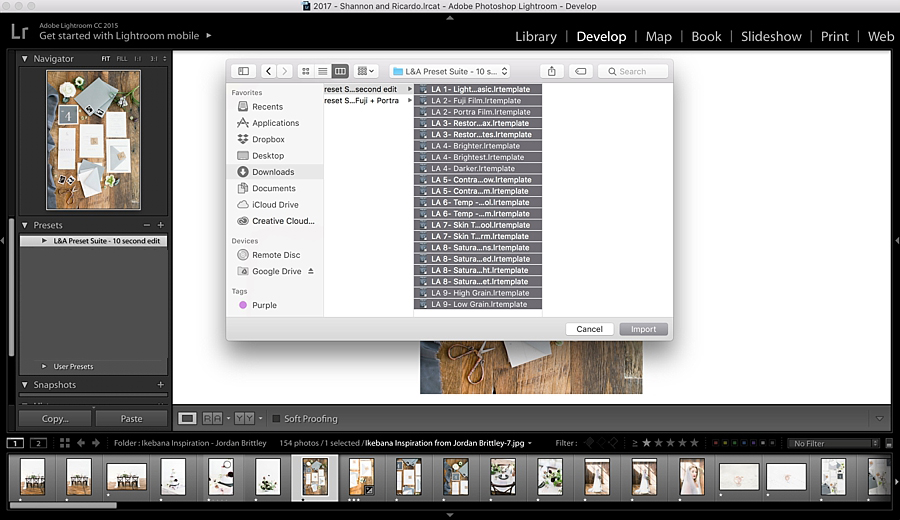Select the Purple tag
The width and height of the screenshot is (900, 520).
click(x=264, y=305)
